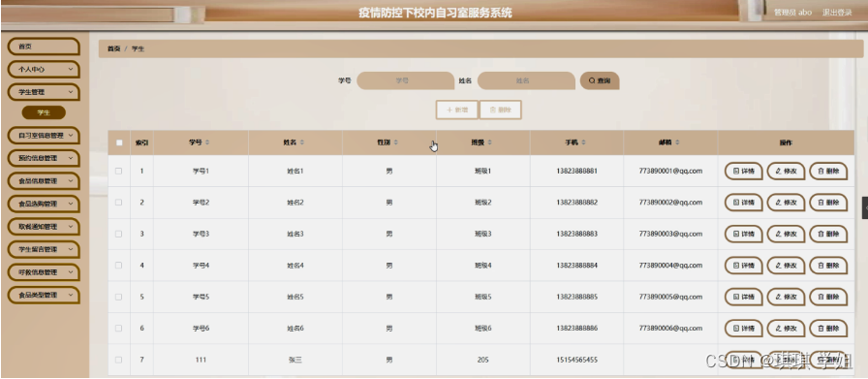Open 详情 for row 学号3
The image size is (868, 379).
[x=743, y=235]
